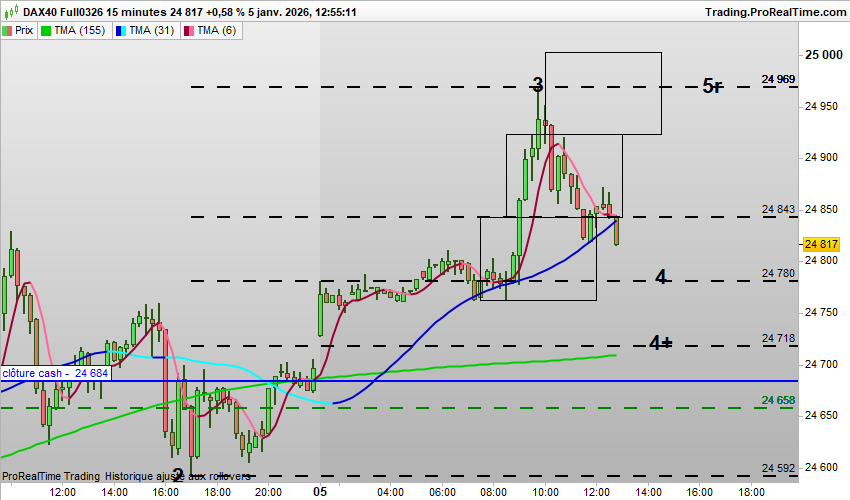The width and height of the screenshot is (850, 500).
Task: Click the 24 969 level label
Action: click(778, 79)
